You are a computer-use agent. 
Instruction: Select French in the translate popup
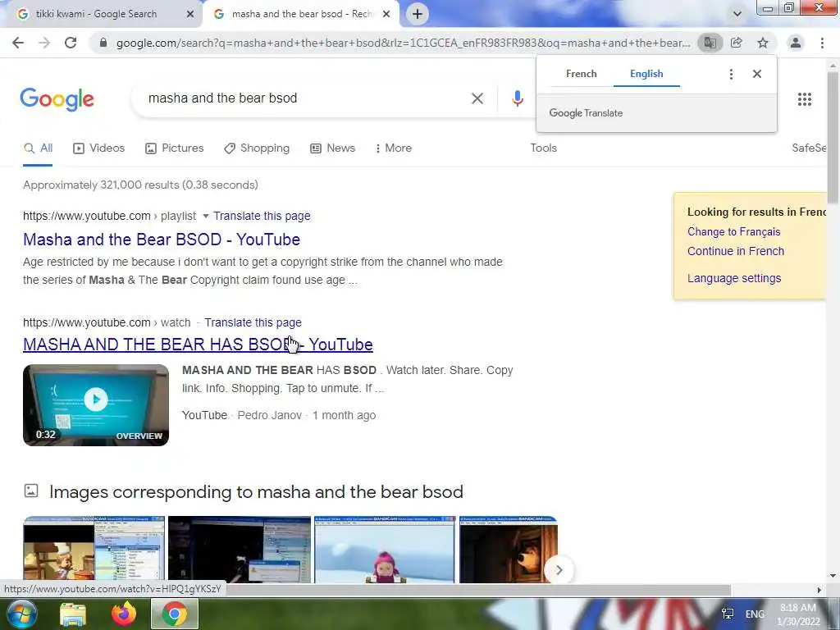pyautogui.click(x=582, y=74)
